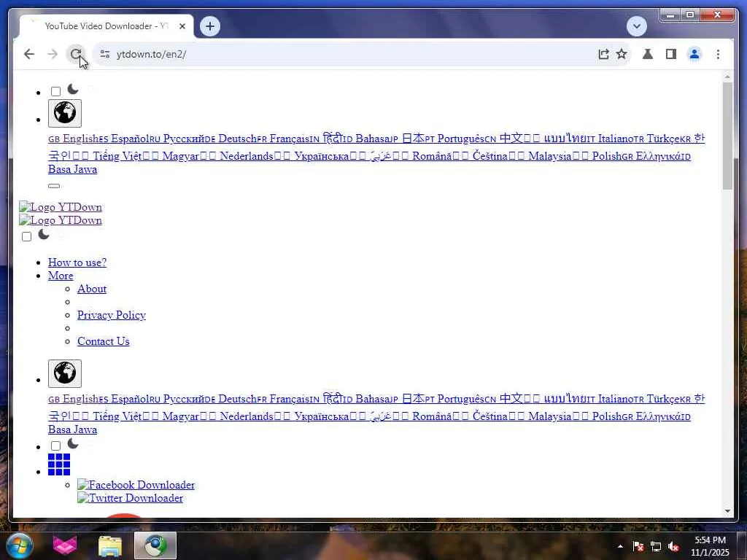Image resolution: width=747 pixels, height=560 pixels.
Task: Open the globe language button above Logo YTDown
Action: 65,113
